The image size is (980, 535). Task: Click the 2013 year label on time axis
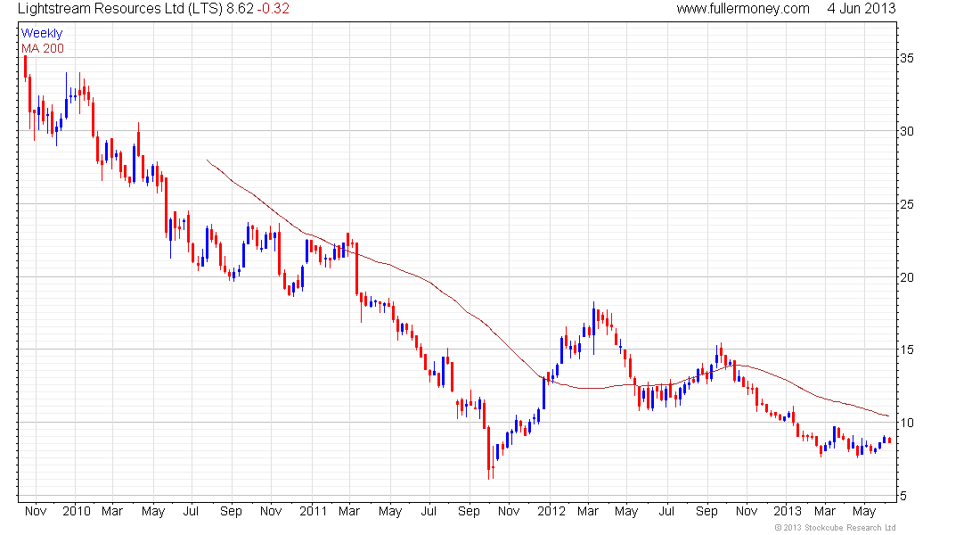[788, 511]
